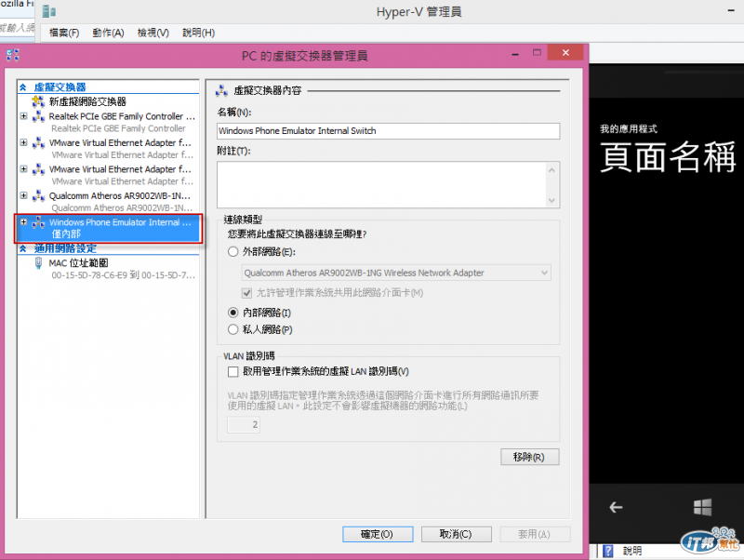Collapse the 虛擬交換器 section chevron

pyautogui.click(x=22, y=87)
